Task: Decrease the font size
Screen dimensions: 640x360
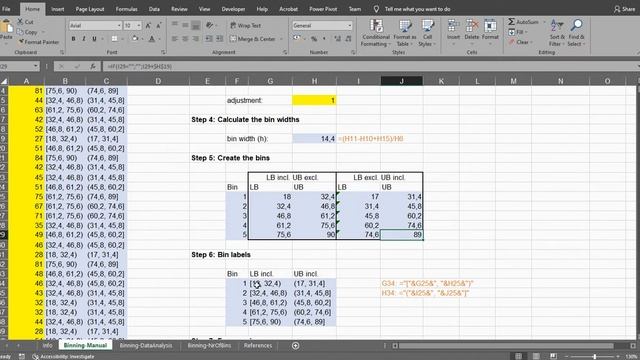Action: (x=158, y=26)
